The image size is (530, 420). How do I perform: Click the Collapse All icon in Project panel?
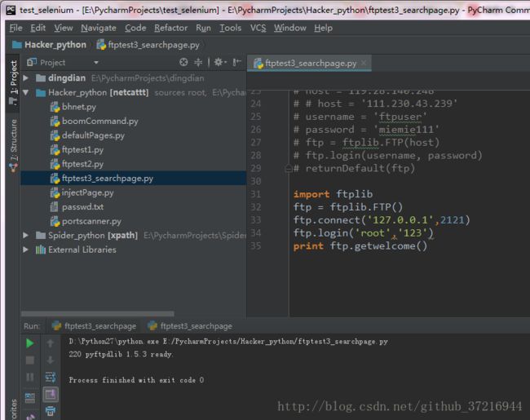[x=199, y=62]
